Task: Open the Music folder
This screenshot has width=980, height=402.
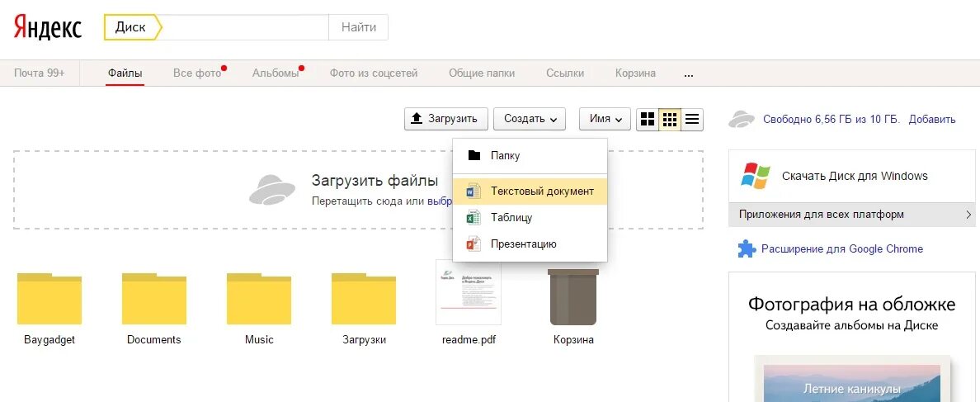Action: 259,299
